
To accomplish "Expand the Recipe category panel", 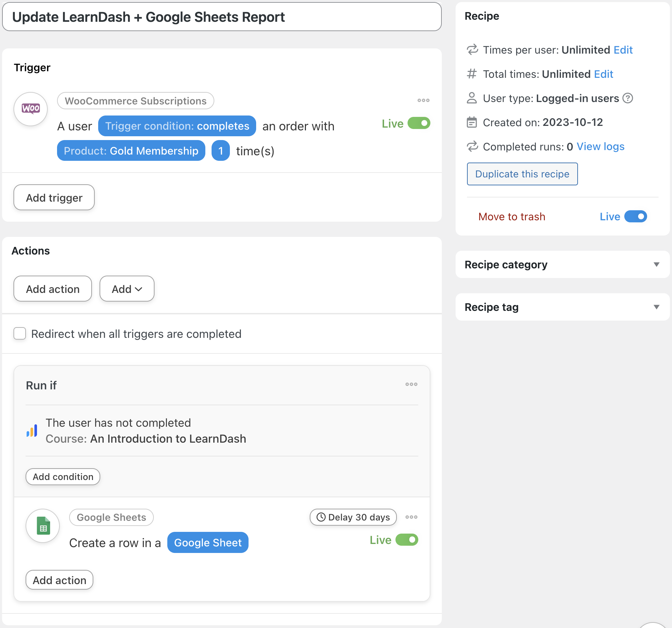I will pyautogui.click(x=656, y=265).
